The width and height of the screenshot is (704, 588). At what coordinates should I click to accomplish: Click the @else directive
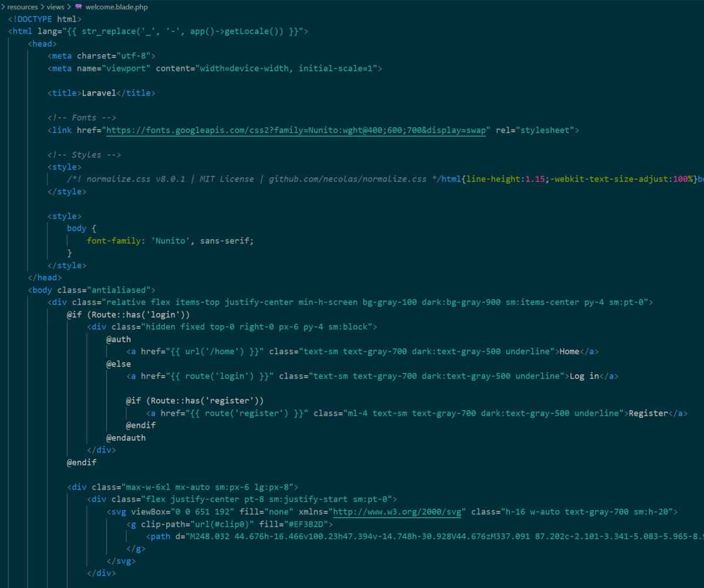pos(119,363)
